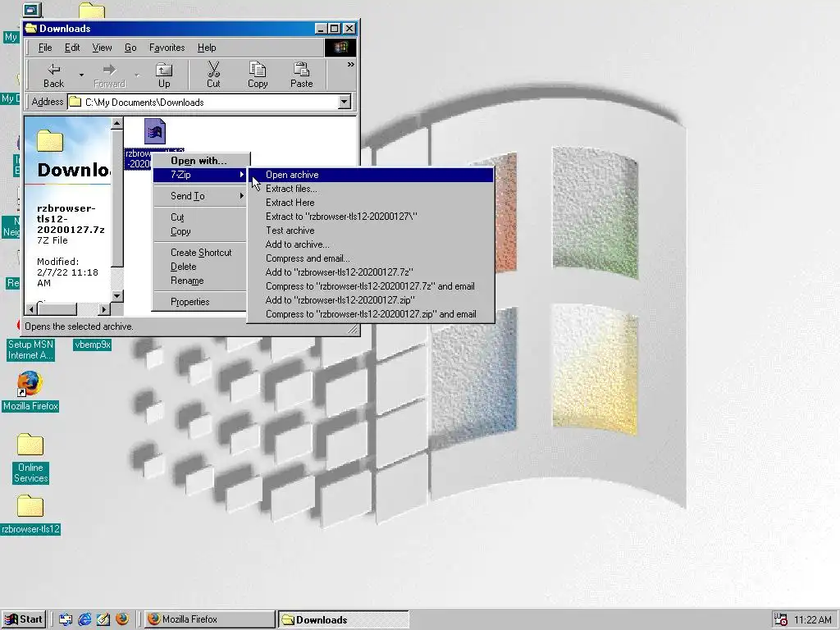Screen dimensions: 840x630
Task: Click Extract to "rzbrowser-tls12-20200127\"
Action: pos(371,217)
